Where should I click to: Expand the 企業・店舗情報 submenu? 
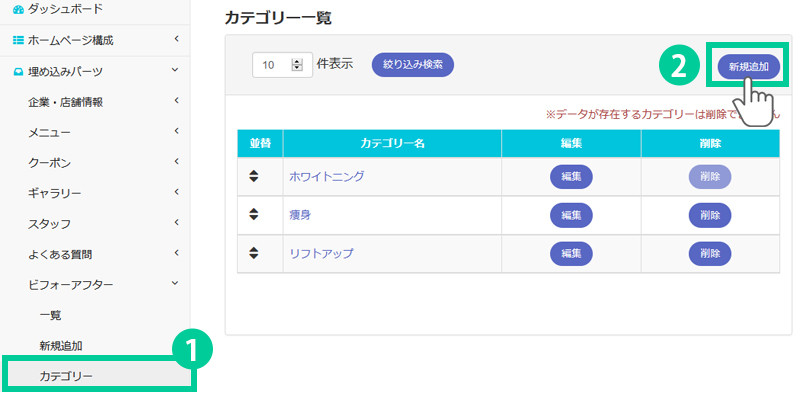175,101
